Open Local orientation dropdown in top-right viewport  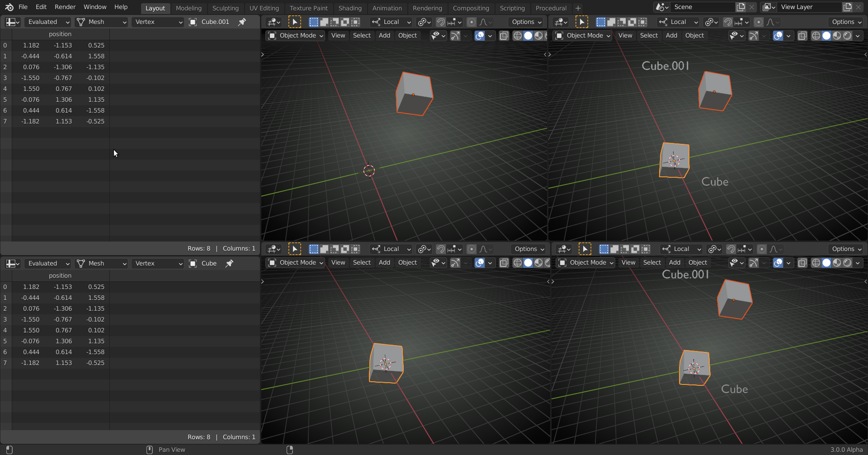(x=679, y=22)
